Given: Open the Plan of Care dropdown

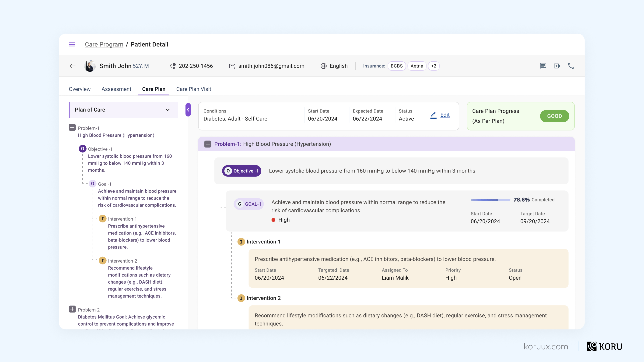Looking at the screenshot, I should click(x=168, y=110).
